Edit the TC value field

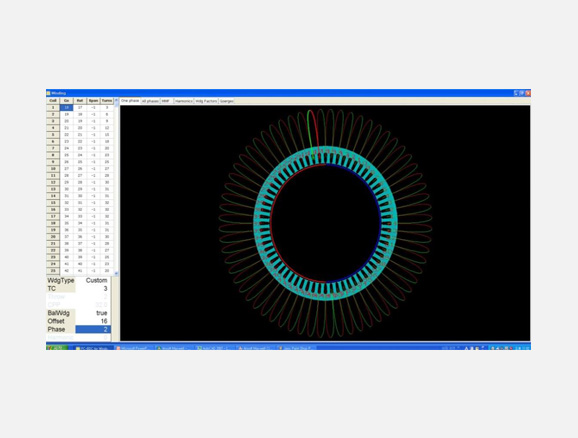93,289
